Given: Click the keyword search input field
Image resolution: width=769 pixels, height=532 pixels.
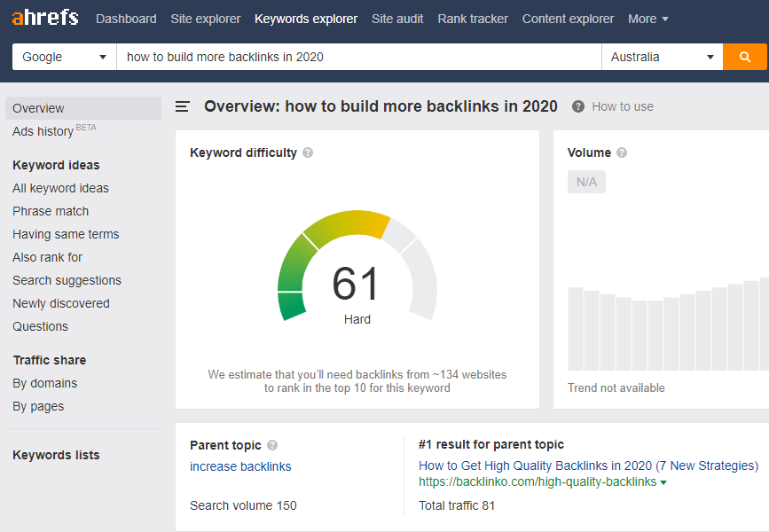Looking at the screenshot, I should tap(359, 57).
